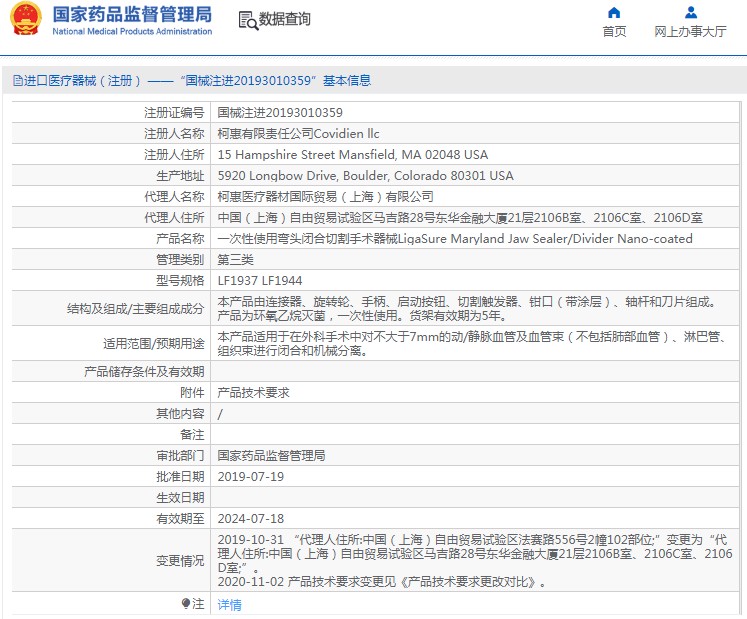Screen dimensions: 747x619
Task: Go to 首页 home page
Action: (x=614, y=31)
